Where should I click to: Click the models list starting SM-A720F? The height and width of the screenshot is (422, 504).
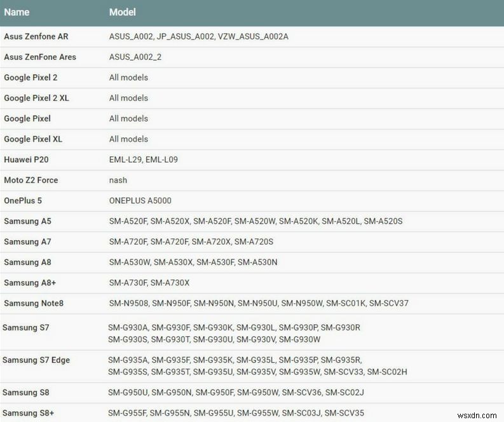(191, 242)
